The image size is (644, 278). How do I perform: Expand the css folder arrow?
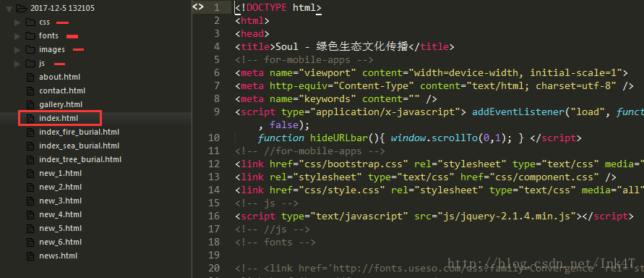coord(17,22)
